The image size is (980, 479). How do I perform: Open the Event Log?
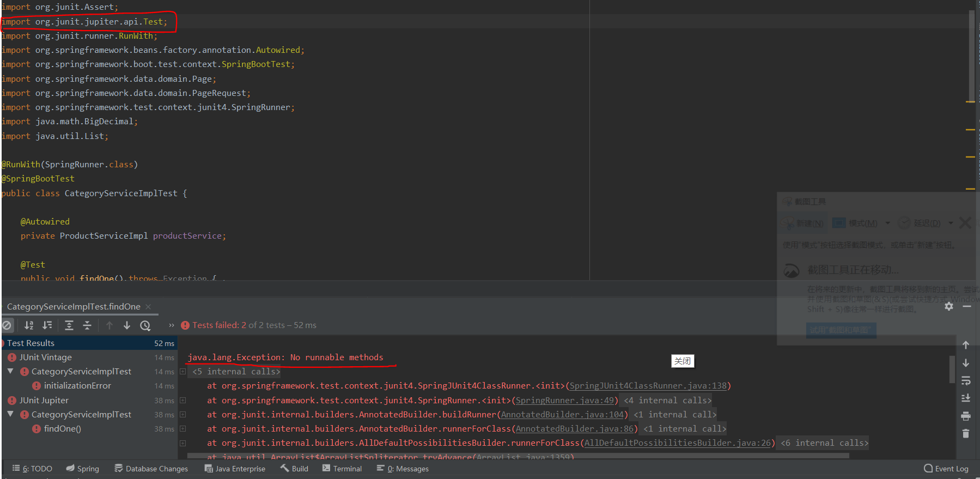(x=946, y=469)
